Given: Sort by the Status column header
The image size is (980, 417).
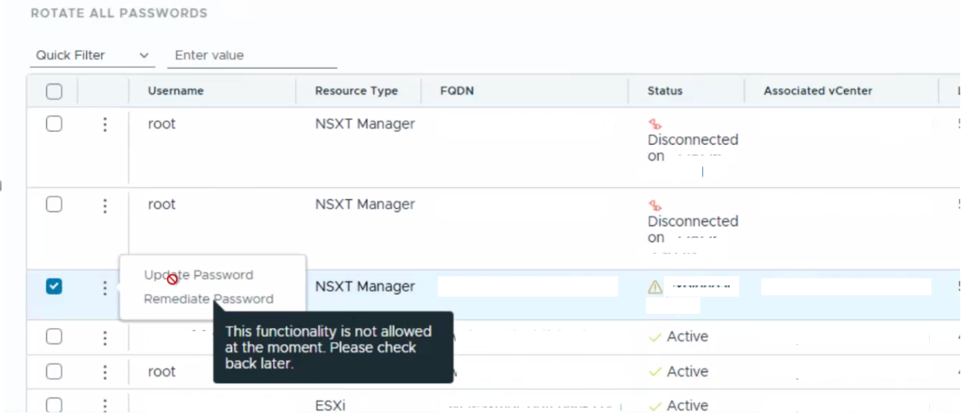Looking at the screenshot, I should tap(665, 91).
